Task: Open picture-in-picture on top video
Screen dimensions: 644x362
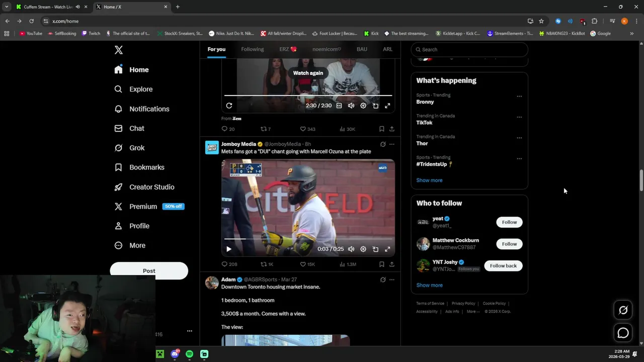Action: coord(375,106)
